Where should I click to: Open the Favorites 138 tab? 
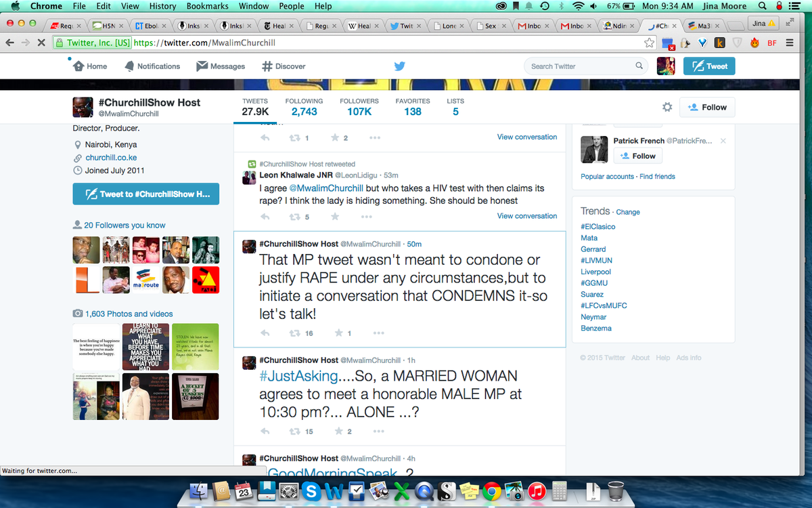click(x=413, y=107)
